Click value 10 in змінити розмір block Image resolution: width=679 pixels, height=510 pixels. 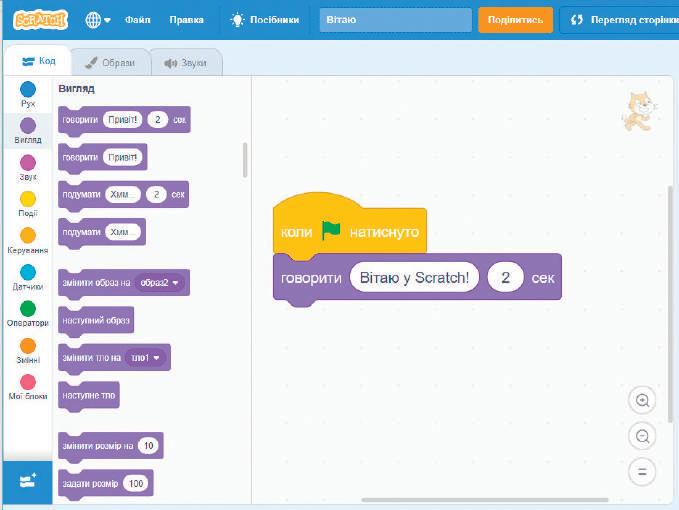149,445
